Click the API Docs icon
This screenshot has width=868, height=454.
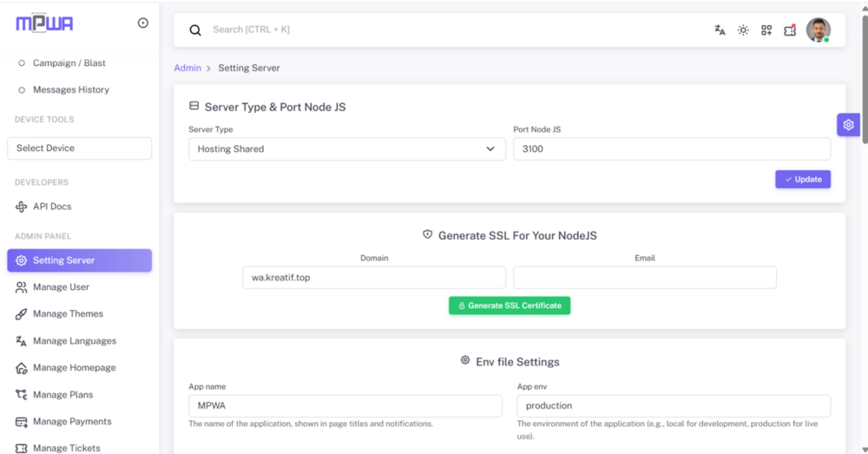point(21,207)
